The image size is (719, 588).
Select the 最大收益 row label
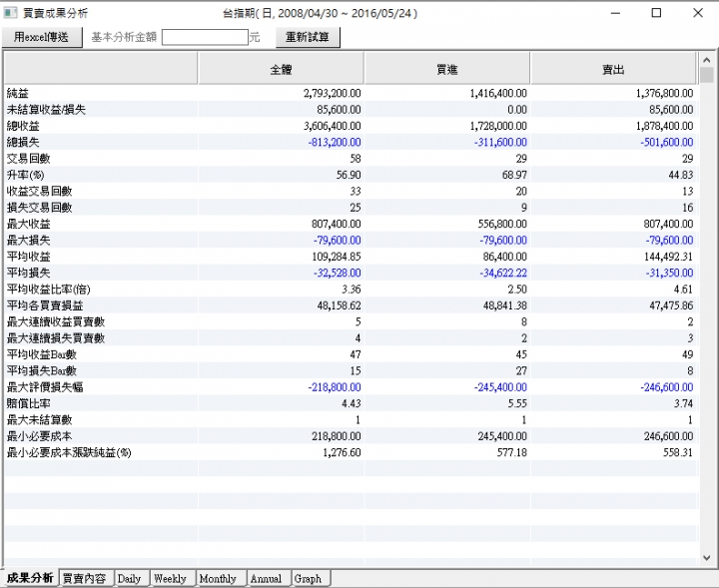pyautogui.click(x=28, y=224)
